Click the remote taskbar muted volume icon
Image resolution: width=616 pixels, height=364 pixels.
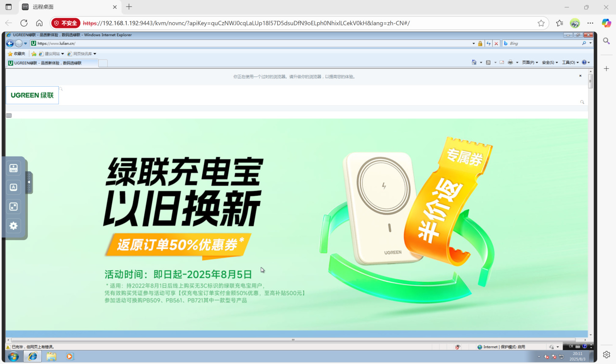click(547, 357)
